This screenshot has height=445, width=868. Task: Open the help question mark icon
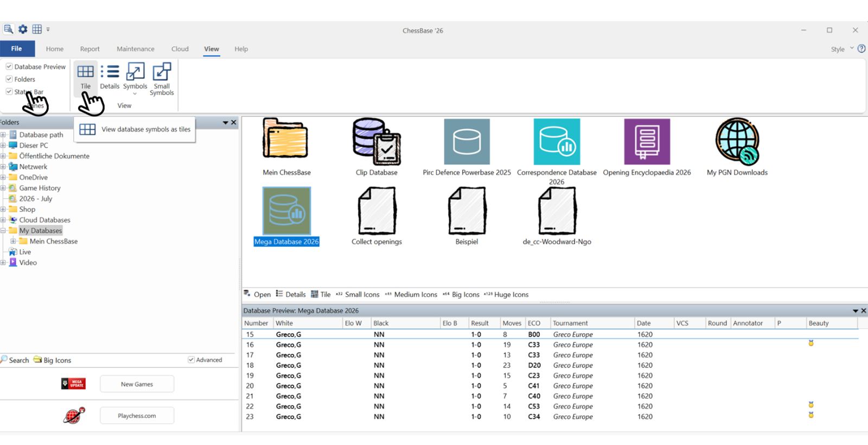coord(861,48)
